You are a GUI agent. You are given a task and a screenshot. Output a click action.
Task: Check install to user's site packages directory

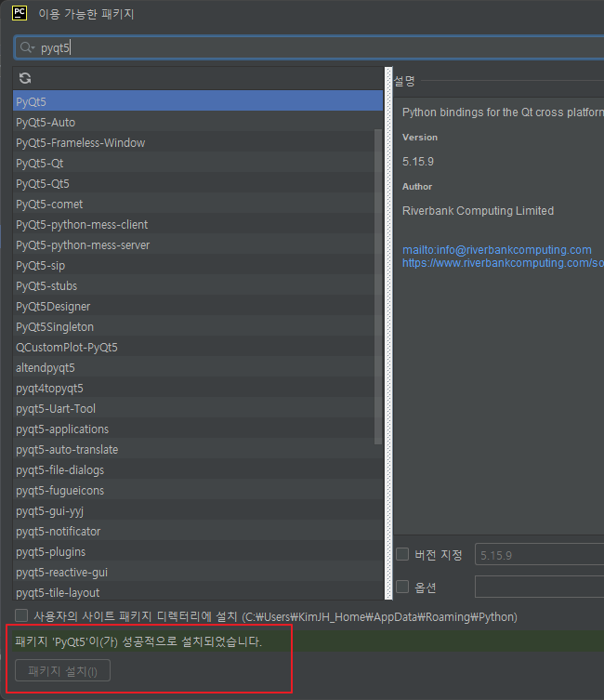[21, 615]
